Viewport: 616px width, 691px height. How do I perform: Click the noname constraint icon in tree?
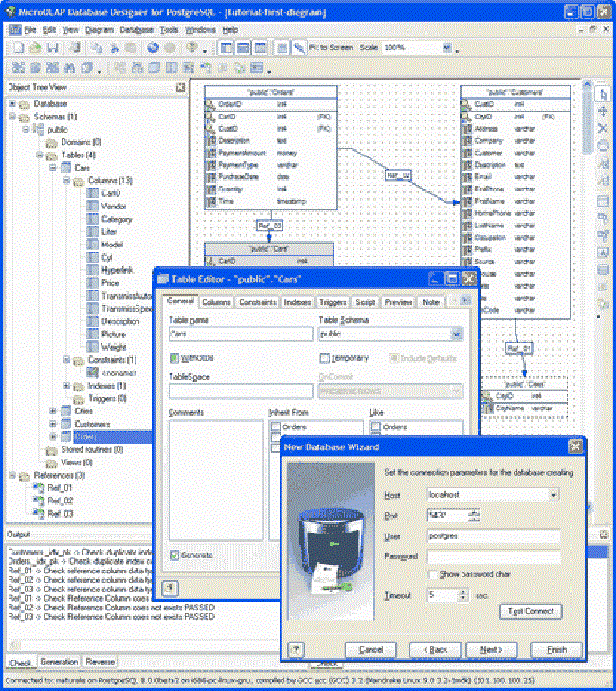coord(93,373)
